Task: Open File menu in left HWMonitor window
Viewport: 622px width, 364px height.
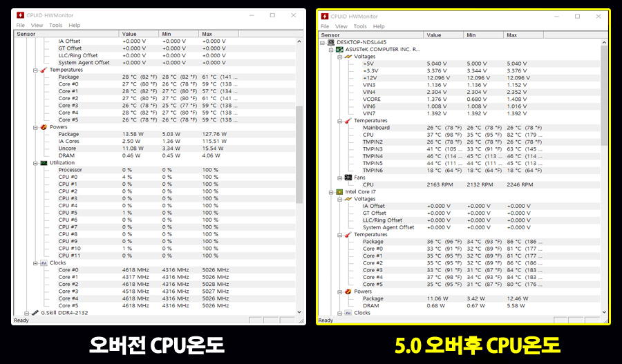Action: coord(20,25)
